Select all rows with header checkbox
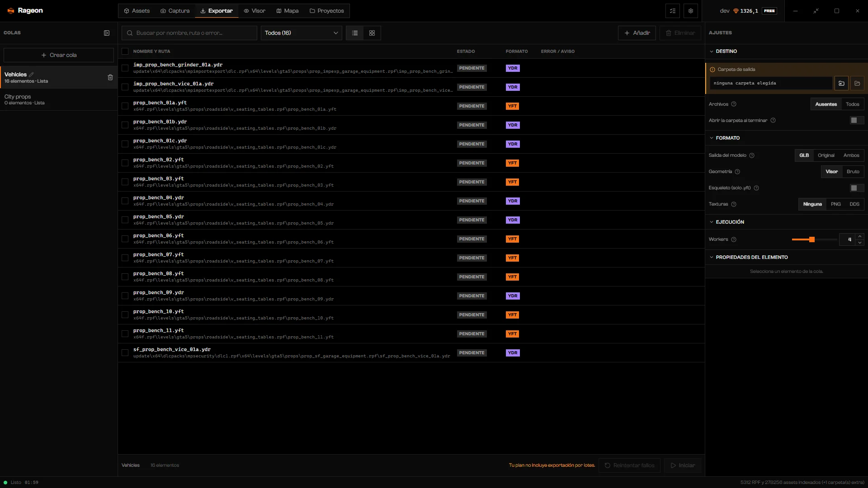Viewport: 868px width, 488px height. tap(125, 52)
